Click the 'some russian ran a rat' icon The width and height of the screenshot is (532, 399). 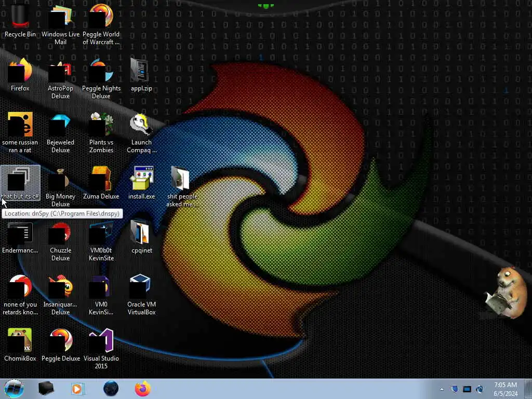(20, 132)
